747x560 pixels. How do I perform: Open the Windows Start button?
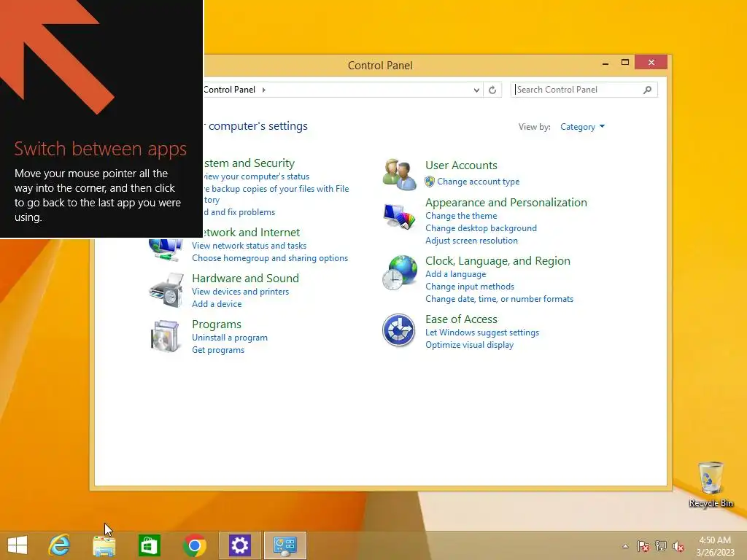(x=18, y=545)
